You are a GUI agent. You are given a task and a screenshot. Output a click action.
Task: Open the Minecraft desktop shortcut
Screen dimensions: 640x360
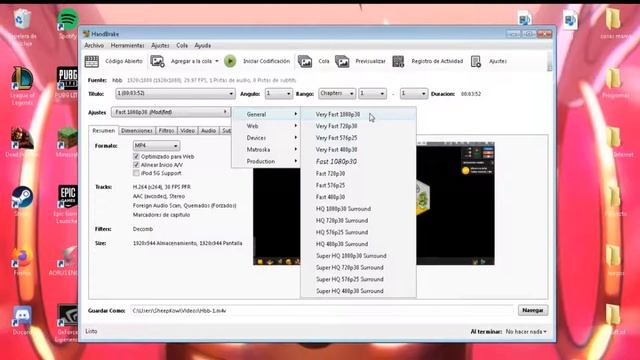click(67, 138)
